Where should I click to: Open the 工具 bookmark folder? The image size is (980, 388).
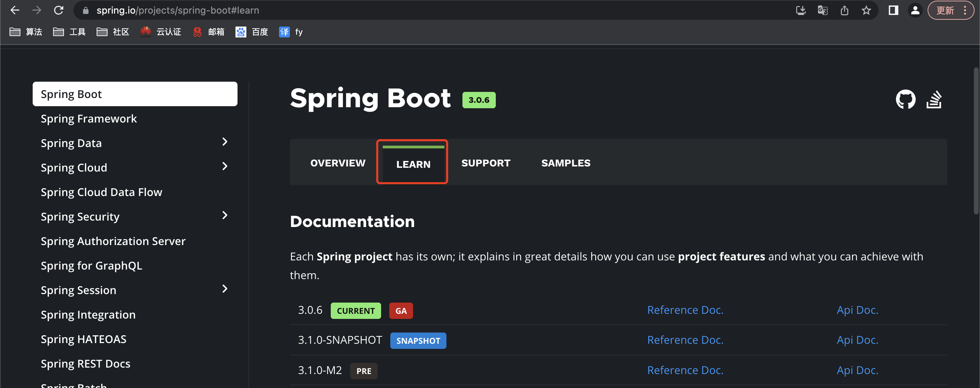point(69,32)
